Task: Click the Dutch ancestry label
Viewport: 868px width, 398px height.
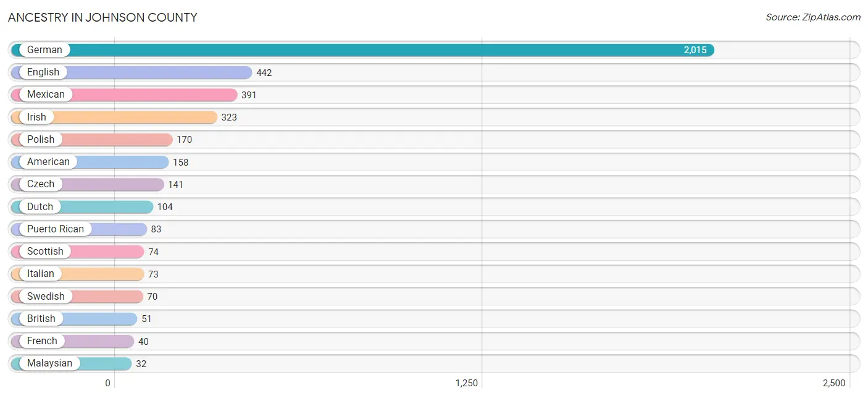Action: pyautogui.click(x=40, y=206)
